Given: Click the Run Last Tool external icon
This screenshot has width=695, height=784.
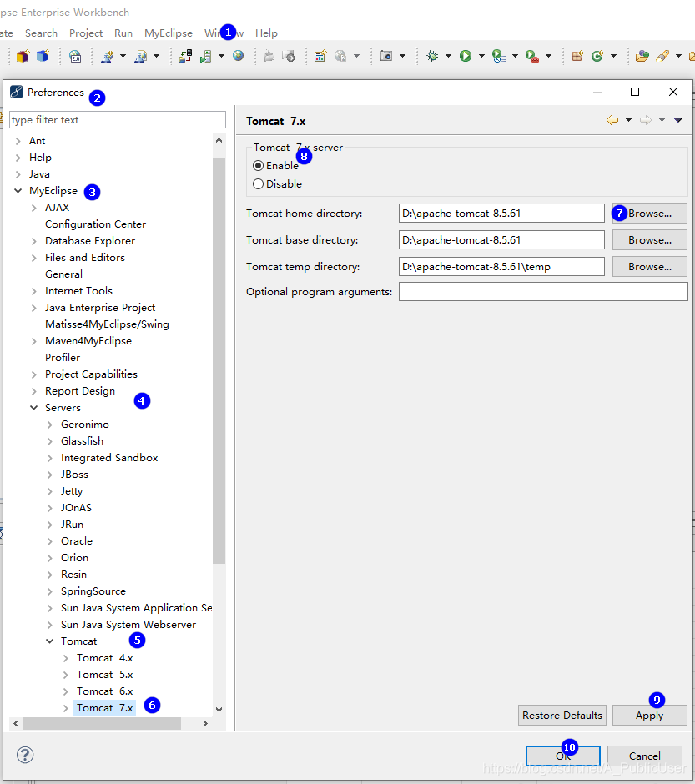Looking at the screenshot, I should pyautogui.click(x=498, y=56).
